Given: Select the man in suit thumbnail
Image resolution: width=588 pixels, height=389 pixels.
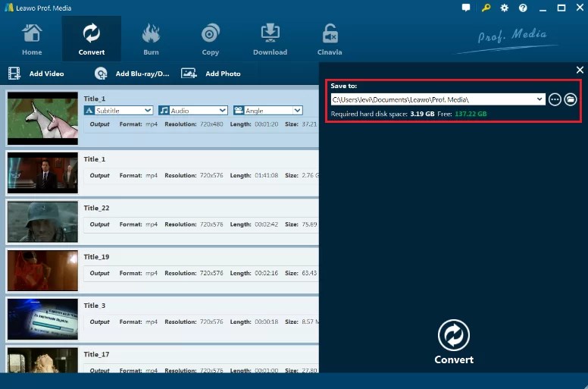Looking at the screenshot, I should point(42,173).
